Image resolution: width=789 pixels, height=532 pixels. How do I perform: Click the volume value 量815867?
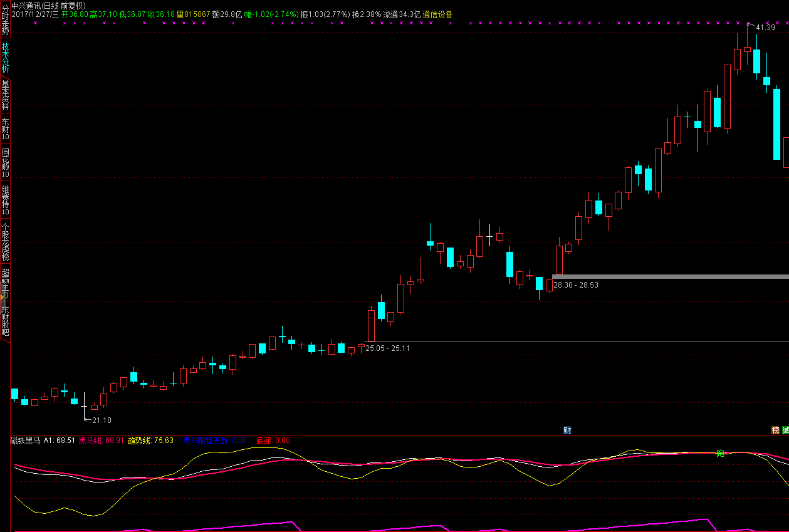coord(193,14)
